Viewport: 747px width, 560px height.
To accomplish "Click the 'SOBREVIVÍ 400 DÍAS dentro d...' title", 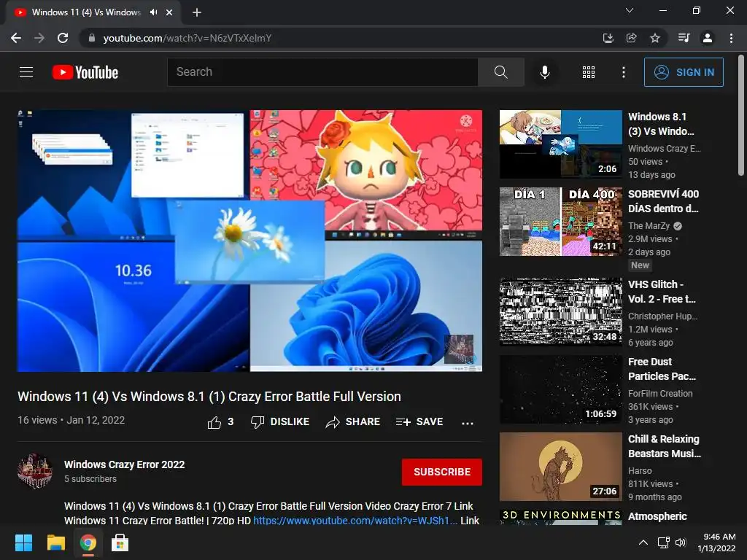I will [x=664, y=201].
